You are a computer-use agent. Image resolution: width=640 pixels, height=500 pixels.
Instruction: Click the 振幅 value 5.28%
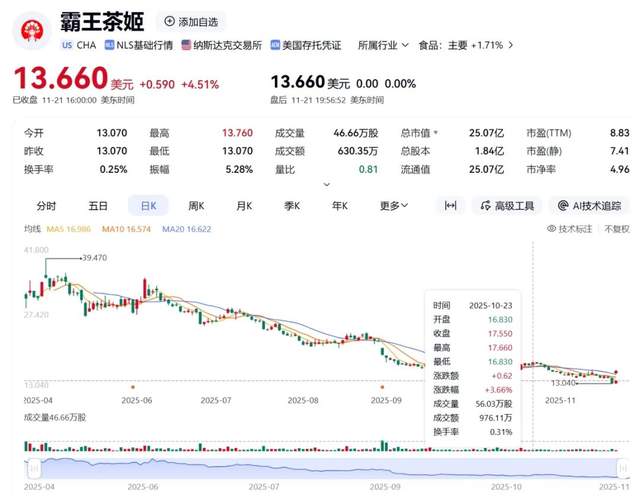pyautogui.click(x=239, y=169)
